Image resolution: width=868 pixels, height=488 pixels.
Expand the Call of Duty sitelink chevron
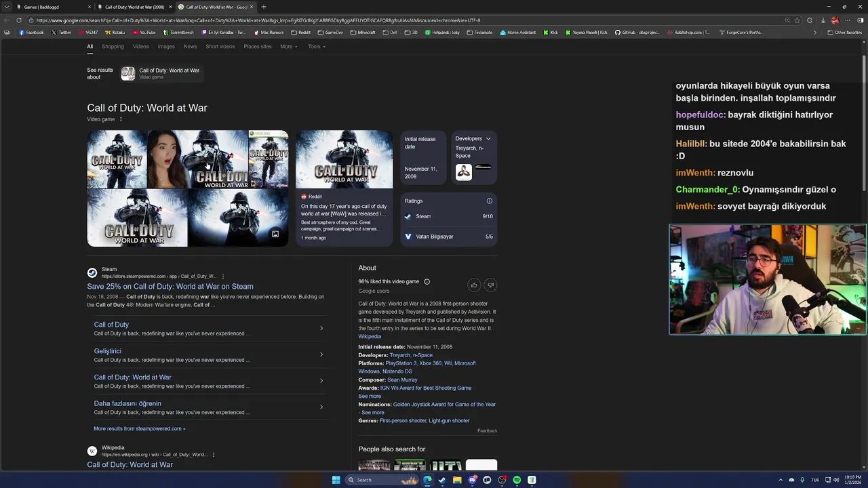(x=321, y=328)
